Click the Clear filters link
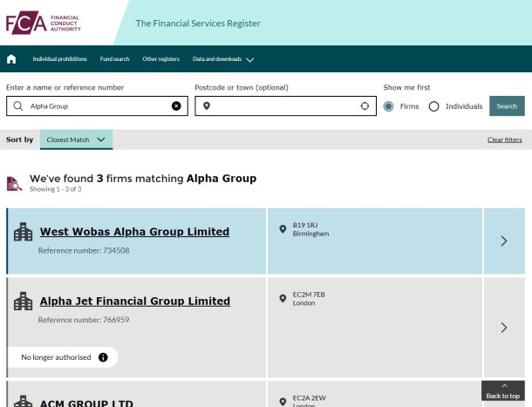This screenshot has width=532, height=407. coord(504,139)
